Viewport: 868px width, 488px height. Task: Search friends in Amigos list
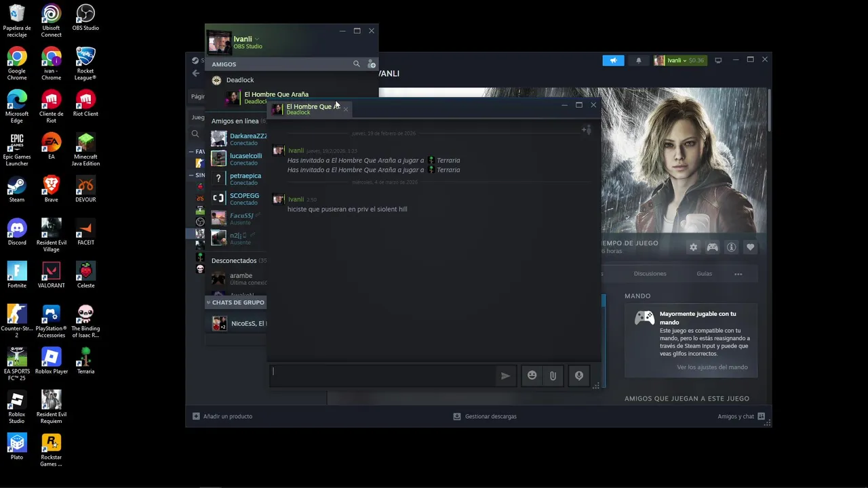(356, 64)
